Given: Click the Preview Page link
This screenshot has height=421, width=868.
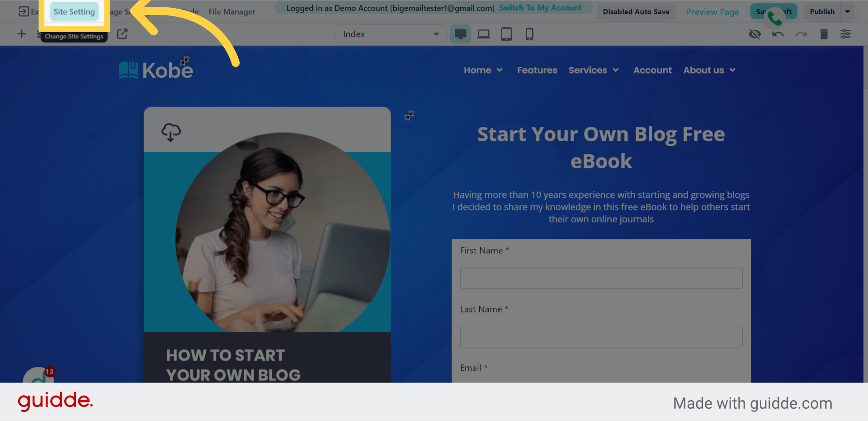Looking at the screenshot, I should click(x=712, y=12).
